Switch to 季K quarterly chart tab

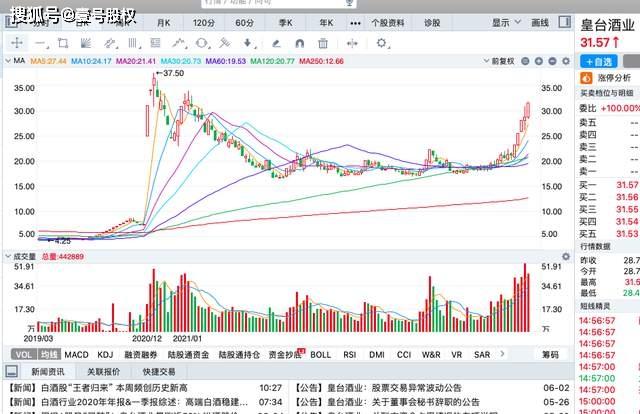point(285,23)
